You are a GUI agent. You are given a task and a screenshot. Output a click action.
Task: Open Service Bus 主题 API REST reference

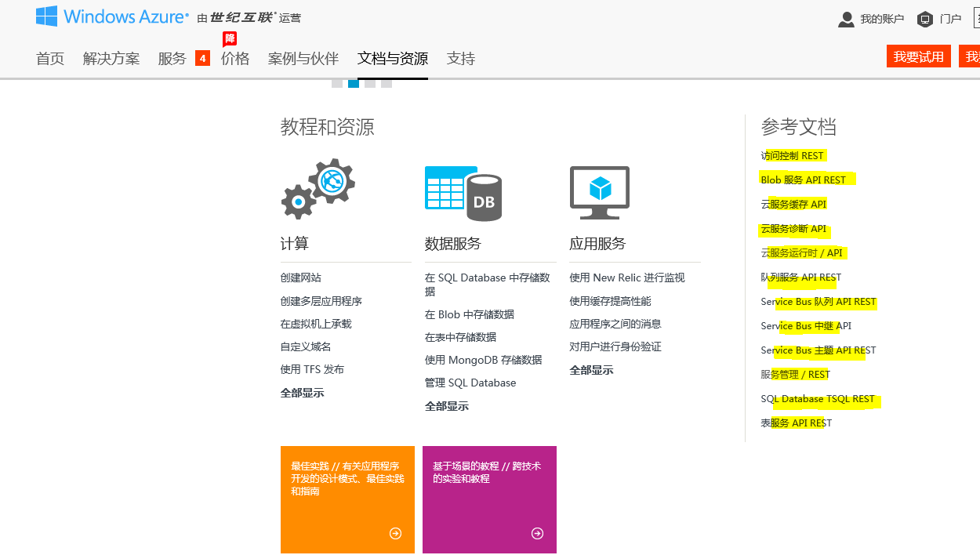click(x=818, y=350)
